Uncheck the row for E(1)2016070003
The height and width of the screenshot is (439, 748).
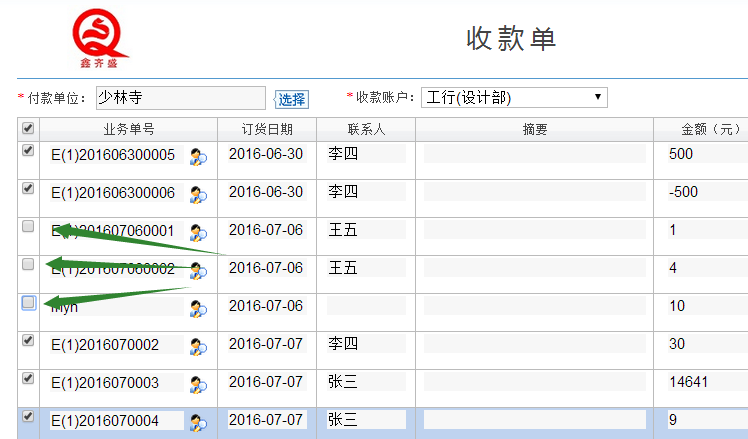point(28,378)
